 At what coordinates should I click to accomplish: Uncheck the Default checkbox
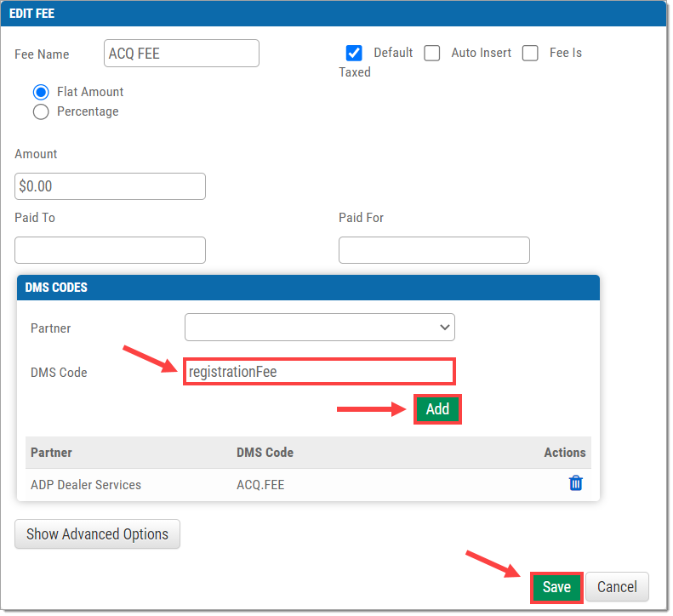click(354, 54)
